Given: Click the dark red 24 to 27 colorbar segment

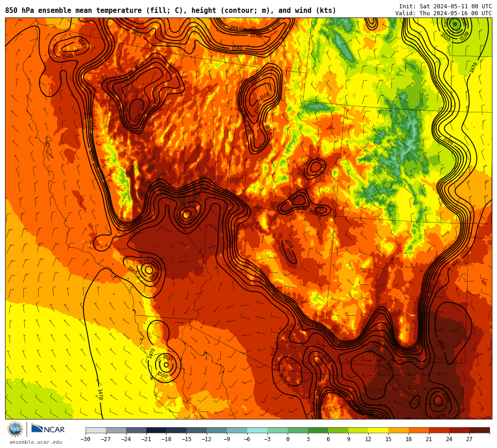Looking at the screenshot, I should click(x=459, y=430).
